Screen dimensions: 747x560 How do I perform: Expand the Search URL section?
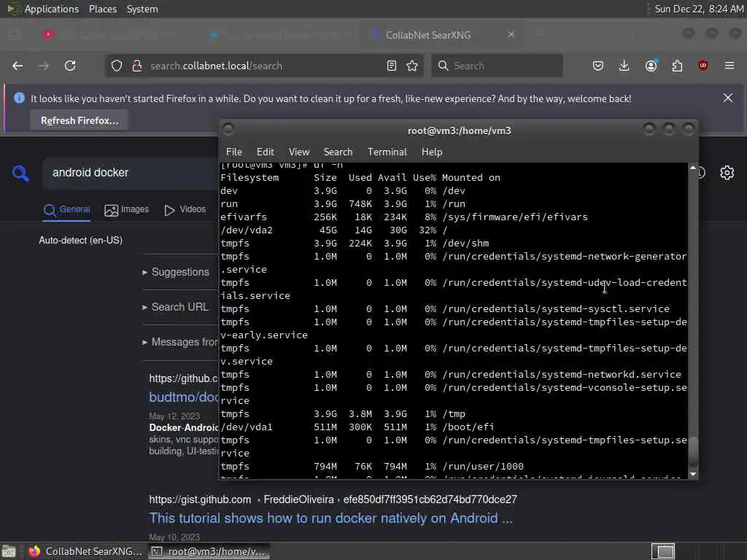tap(176, 307)
